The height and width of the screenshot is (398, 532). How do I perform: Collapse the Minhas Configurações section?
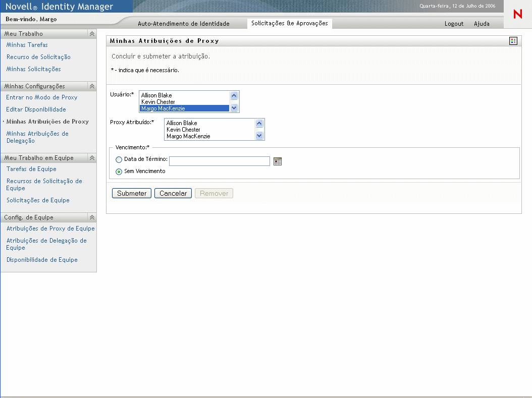click(92, 86)
